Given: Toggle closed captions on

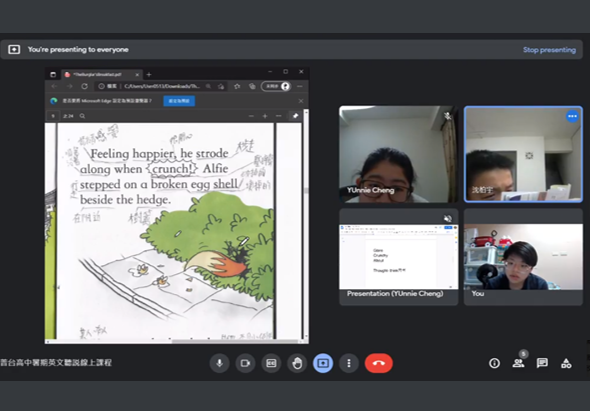Looking at the screenshot, I should [x=271, y=363].
